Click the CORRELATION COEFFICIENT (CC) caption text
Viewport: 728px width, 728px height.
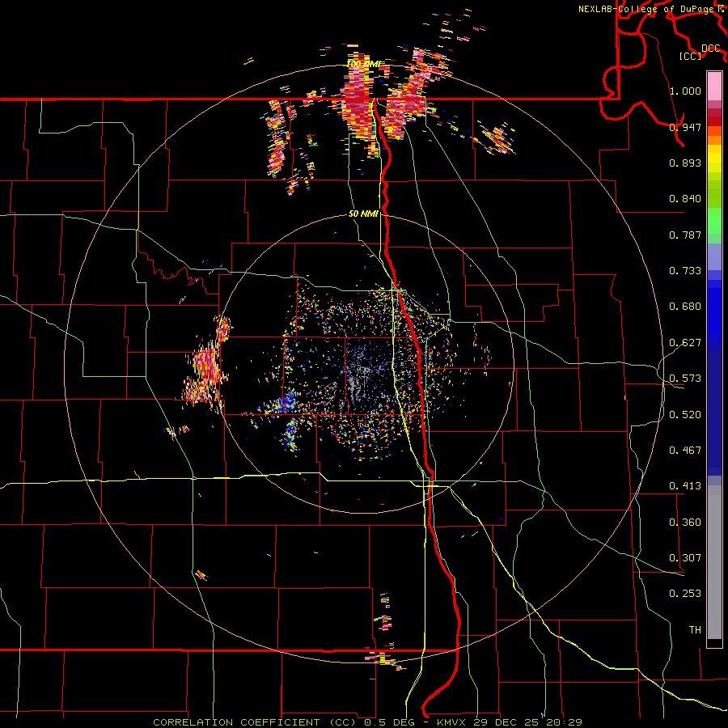click(x=255, y=722)
